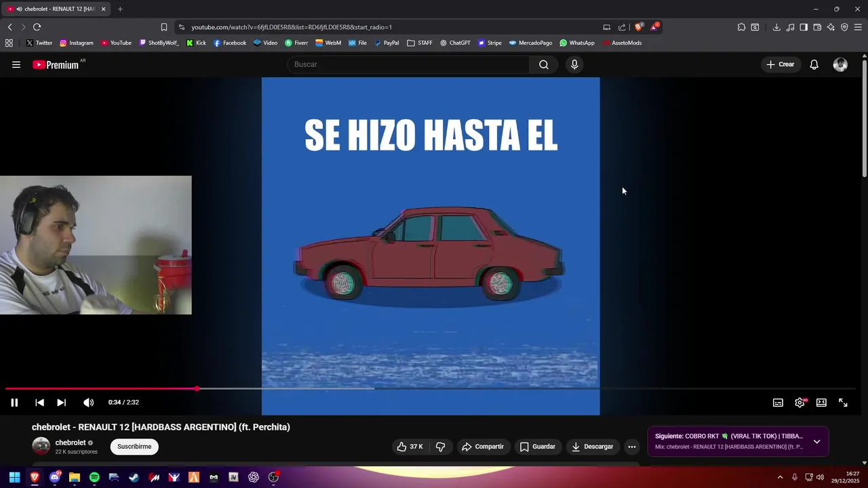Open the chebrolet channel avatar
Screen dimensions: 868x488
[x=41, y=446]
